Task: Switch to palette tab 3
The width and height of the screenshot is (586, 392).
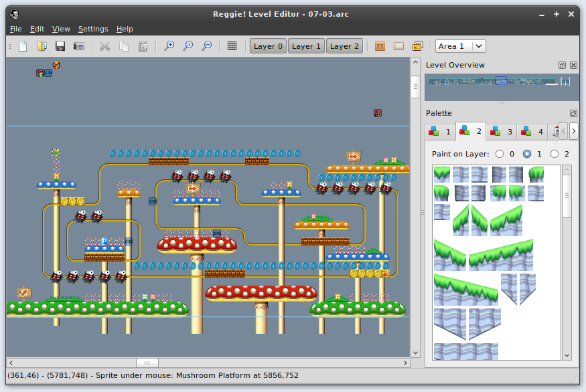Action: tap(502, 132)
